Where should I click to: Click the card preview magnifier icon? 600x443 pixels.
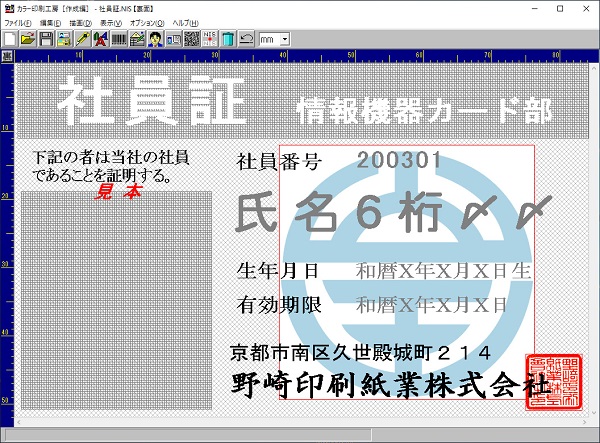[173, 39]
